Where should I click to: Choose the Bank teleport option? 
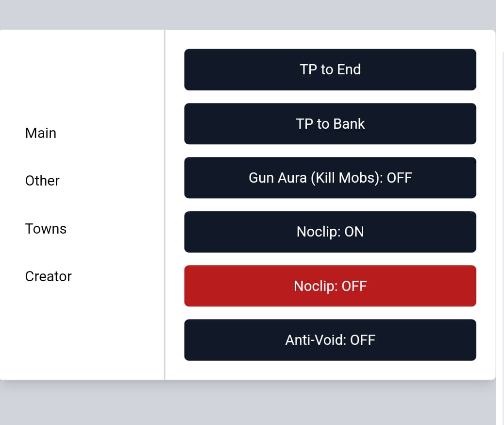330,124
